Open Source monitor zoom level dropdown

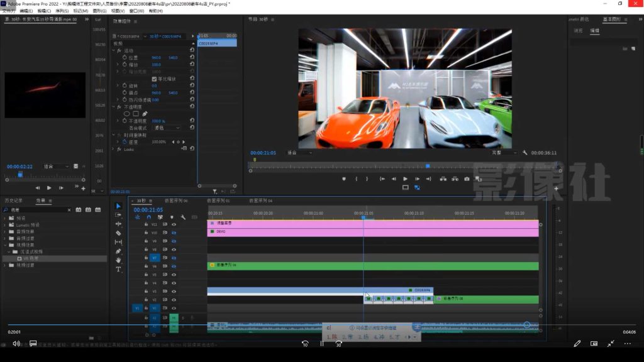(x=56, y=166)
